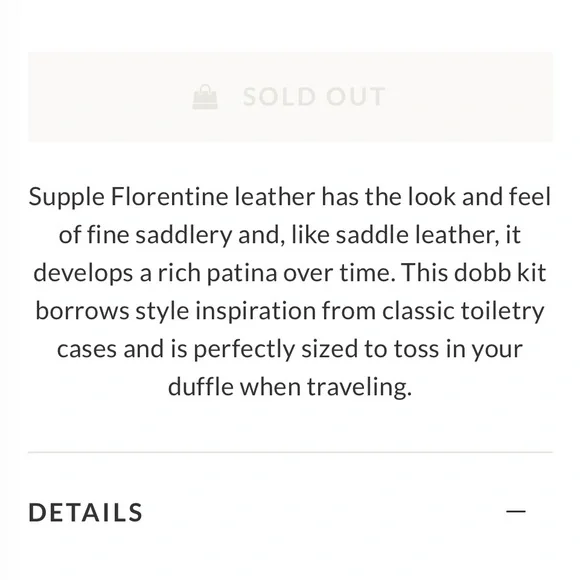
Task: Click the word "cases" starting the fifth line
Action: coord(87,350)
